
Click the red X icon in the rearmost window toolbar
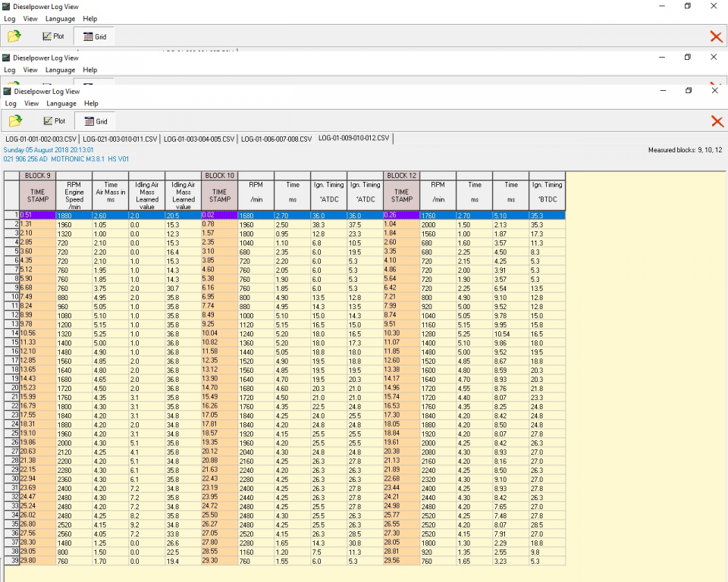tap(716, 36)
